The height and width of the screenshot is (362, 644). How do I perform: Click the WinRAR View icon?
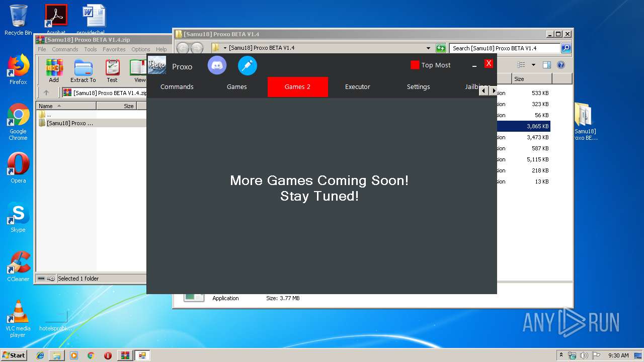click(138, 71)
